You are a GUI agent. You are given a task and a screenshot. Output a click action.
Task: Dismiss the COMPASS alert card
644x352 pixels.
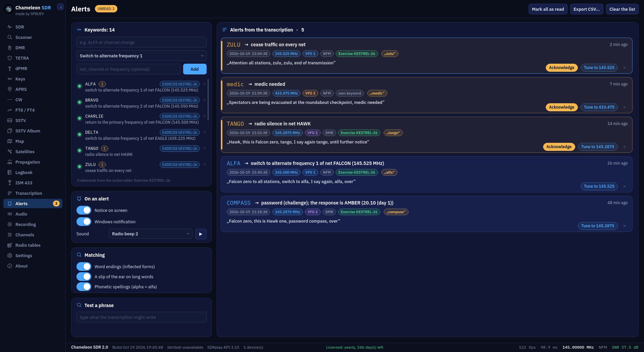pyautogui.click(x=625, y=226)
